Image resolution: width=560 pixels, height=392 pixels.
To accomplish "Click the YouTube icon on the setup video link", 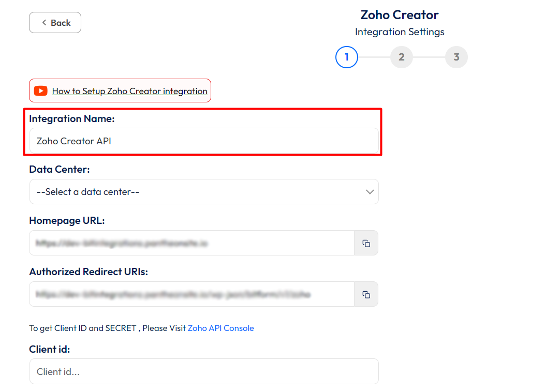I will tap(40, 91).
